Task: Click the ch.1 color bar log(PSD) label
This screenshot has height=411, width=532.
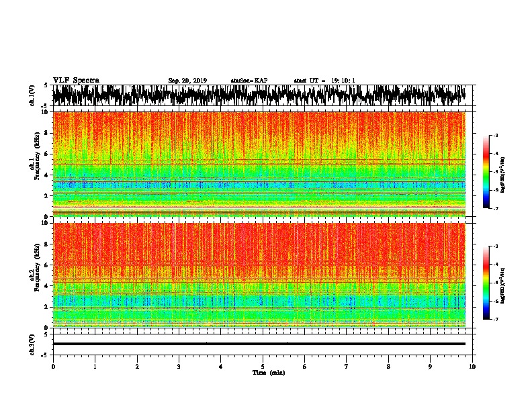Action: pyautogui.click(x=502, y=175)
